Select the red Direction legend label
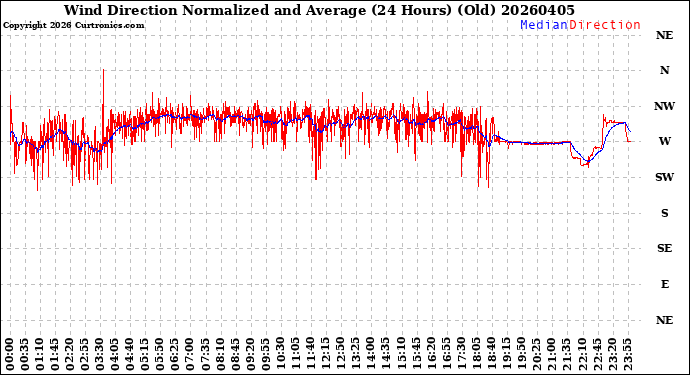Image resolution: width=690 pixels, height=375 pixels. click(x=605, y=25)
